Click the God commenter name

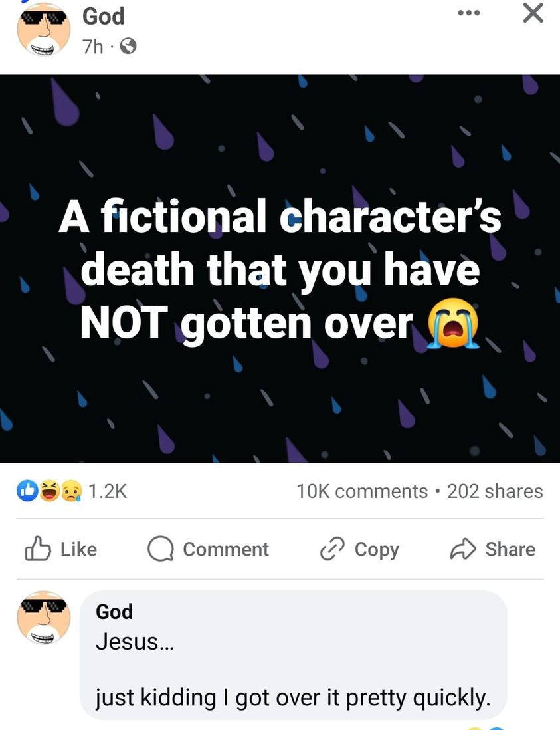(114, 611)
